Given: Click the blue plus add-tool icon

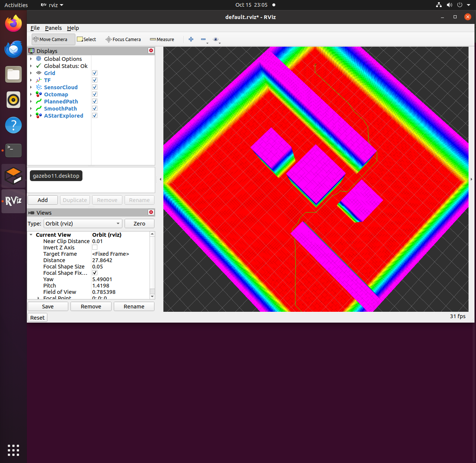Looking at the screenshot, I should 191,39.
